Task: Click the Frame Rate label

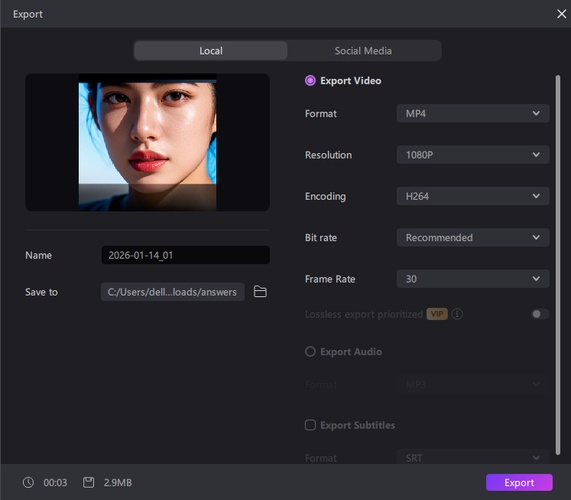Action: 330,279
